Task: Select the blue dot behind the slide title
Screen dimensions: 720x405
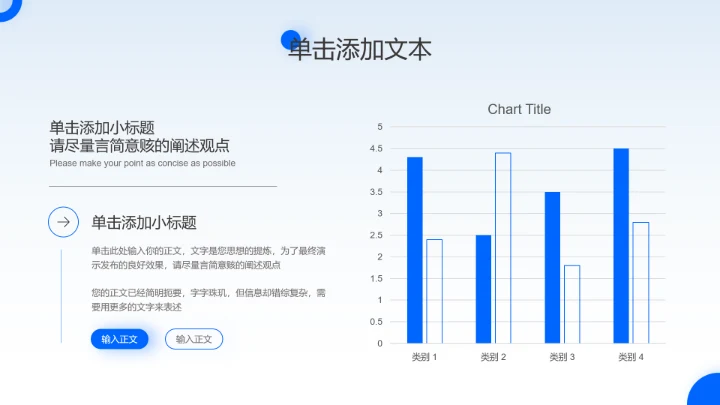Action: 292,39
